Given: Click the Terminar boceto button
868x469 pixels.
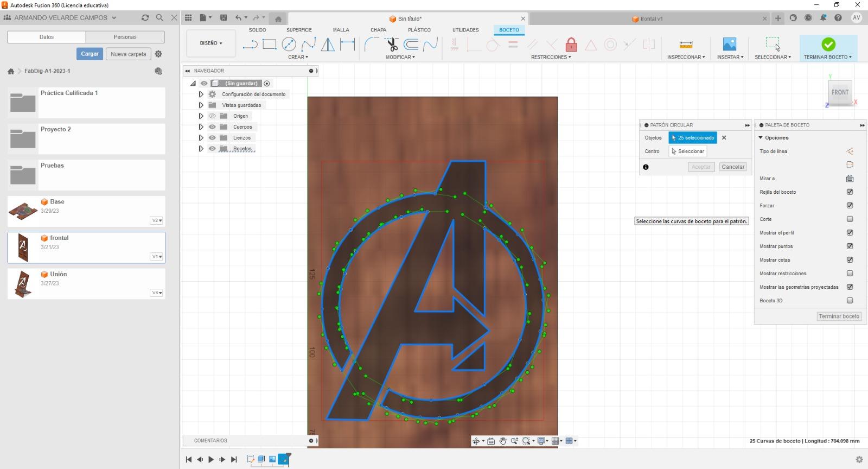Looking at the screenshot, I should click(x=839, y=316).
